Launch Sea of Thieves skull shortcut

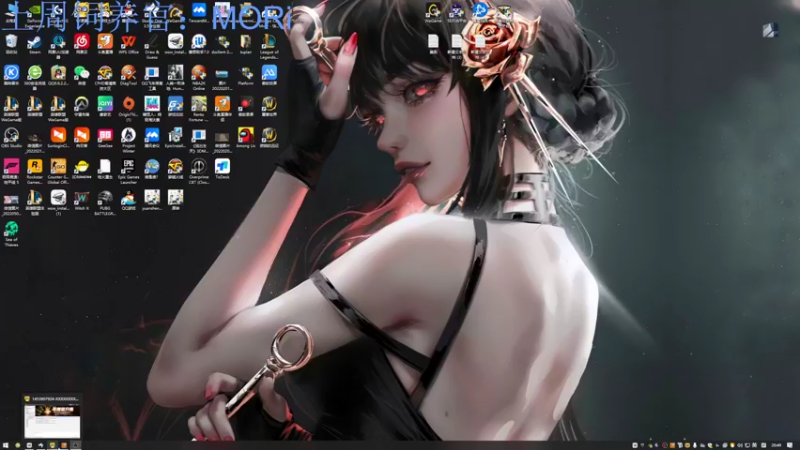(11, 233)
